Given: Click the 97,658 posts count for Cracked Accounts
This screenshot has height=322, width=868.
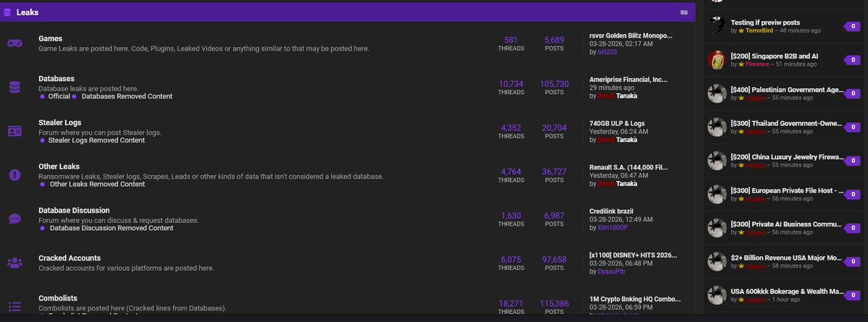Looking at the screenshot, I should pos(554,259).
